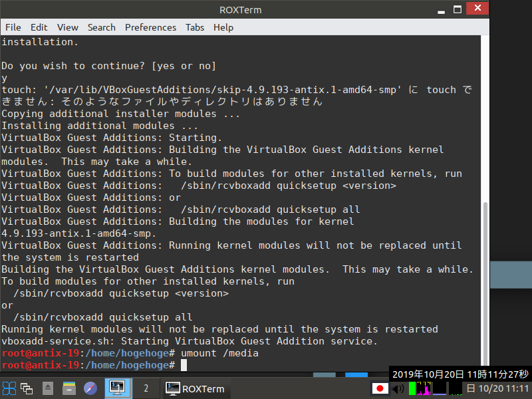The width and height of the screenshot is (532, 399).
Task: Open the File menu
Action: tap(13, 27)
